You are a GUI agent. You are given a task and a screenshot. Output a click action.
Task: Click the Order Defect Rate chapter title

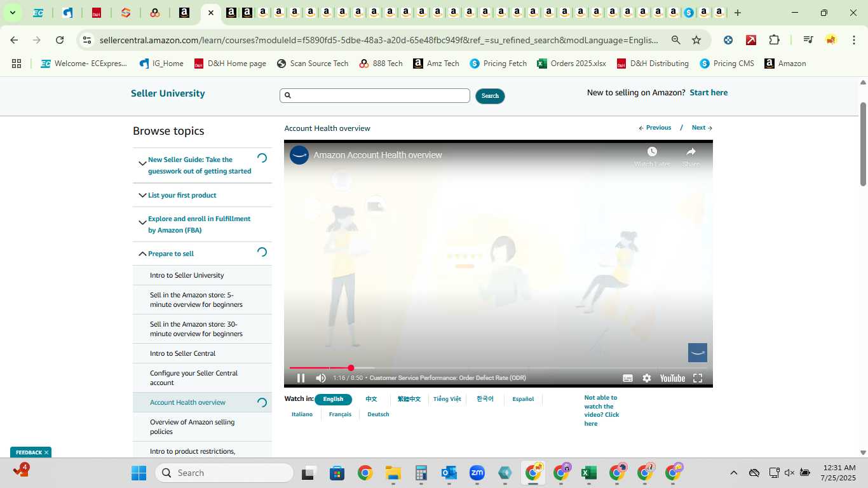[448, 378]
